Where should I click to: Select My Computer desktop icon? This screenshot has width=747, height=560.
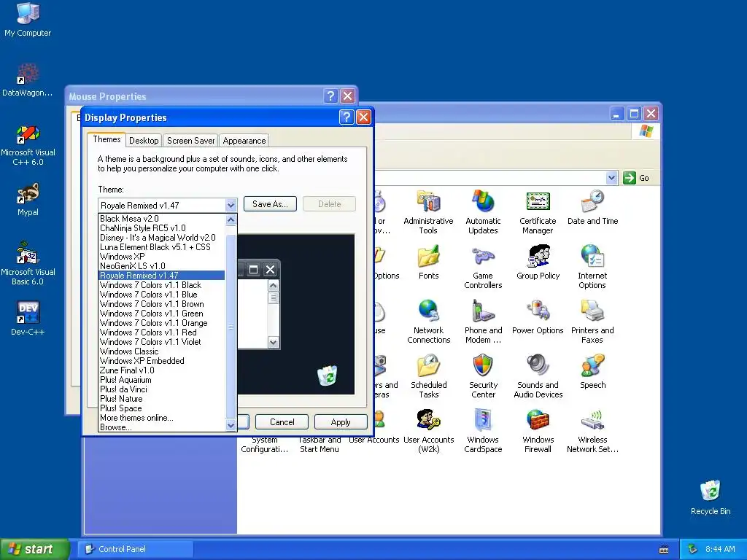(28, 20)
